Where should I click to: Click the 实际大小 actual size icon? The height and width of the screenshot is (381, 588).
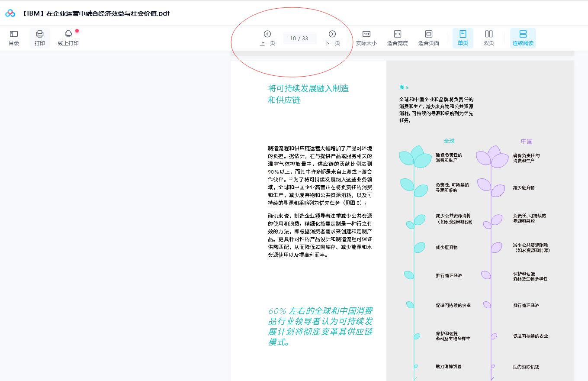[x=366, y=38]
